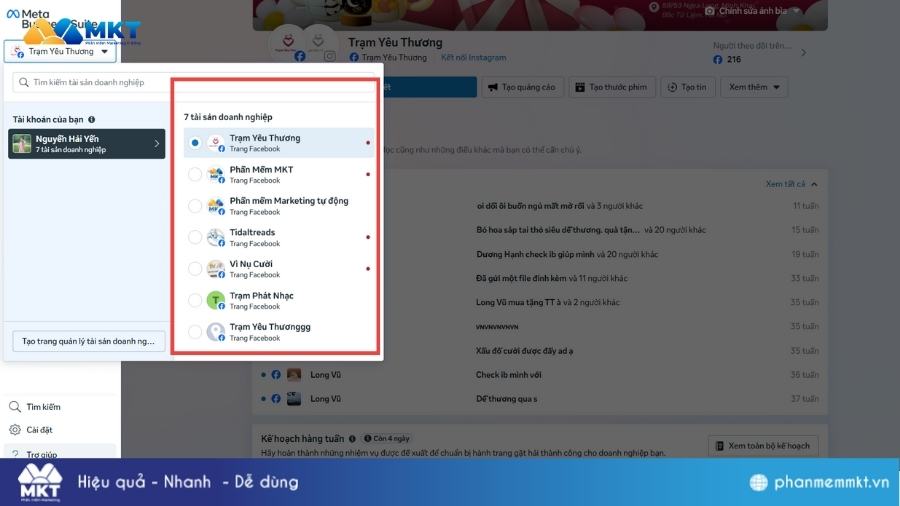Click the plus-circle icon on Tạo tin
Screen dimensions: 900x506
(x=672, y=87)
